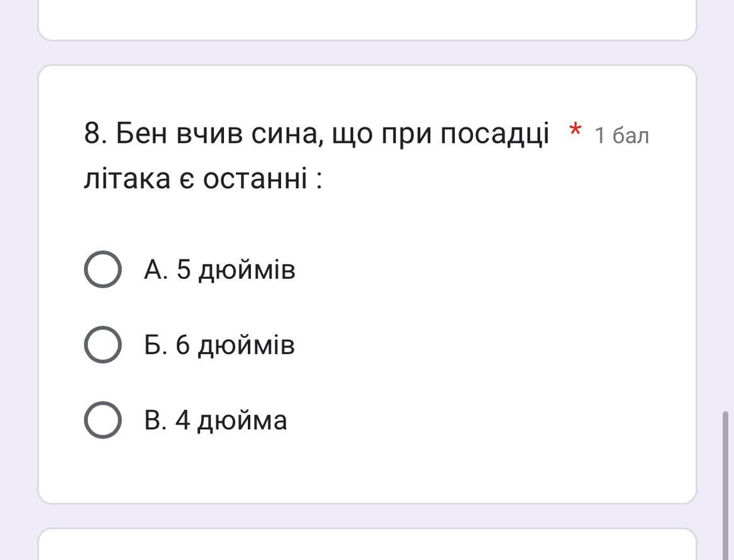Click the '1 бал' points label
The height and width of the screenshot is (560, 734).
pyautogui.click(x=621, y=135)
